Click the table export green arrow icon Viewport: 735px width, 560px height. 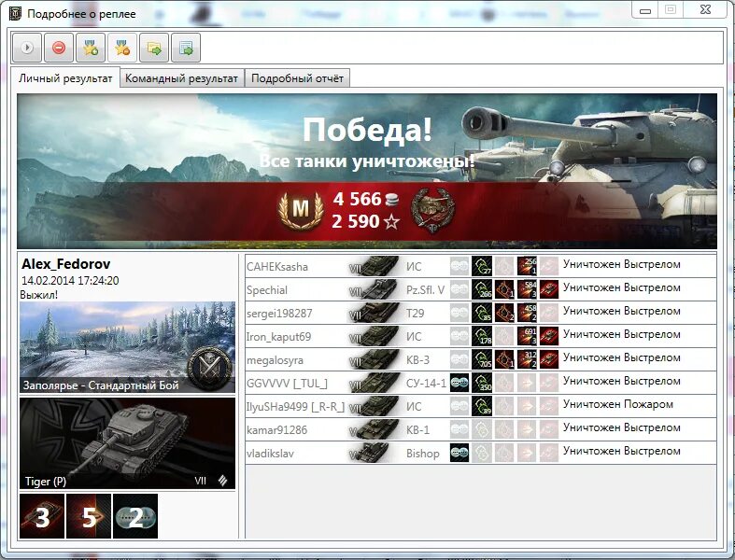click(x=186, y=48)
